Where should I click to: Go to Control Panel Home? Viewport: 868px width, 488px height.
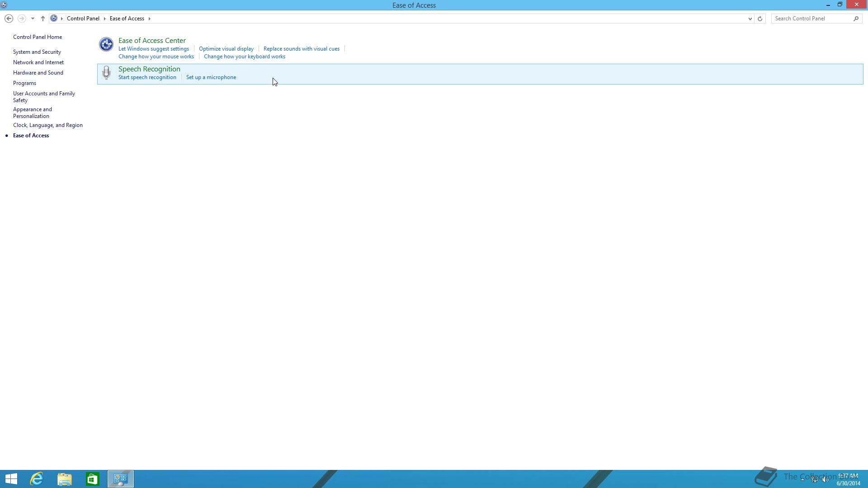point(38,37)
